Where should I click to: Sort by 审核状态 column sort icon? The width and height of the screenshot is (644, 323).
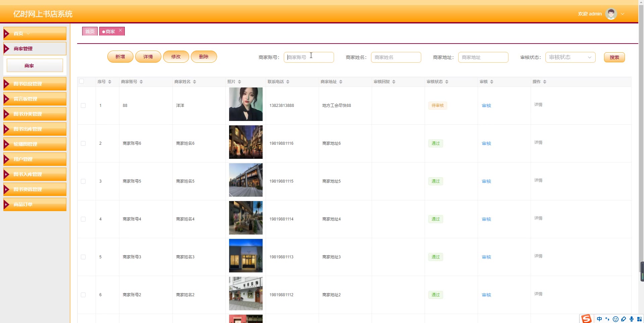[447, 82]
